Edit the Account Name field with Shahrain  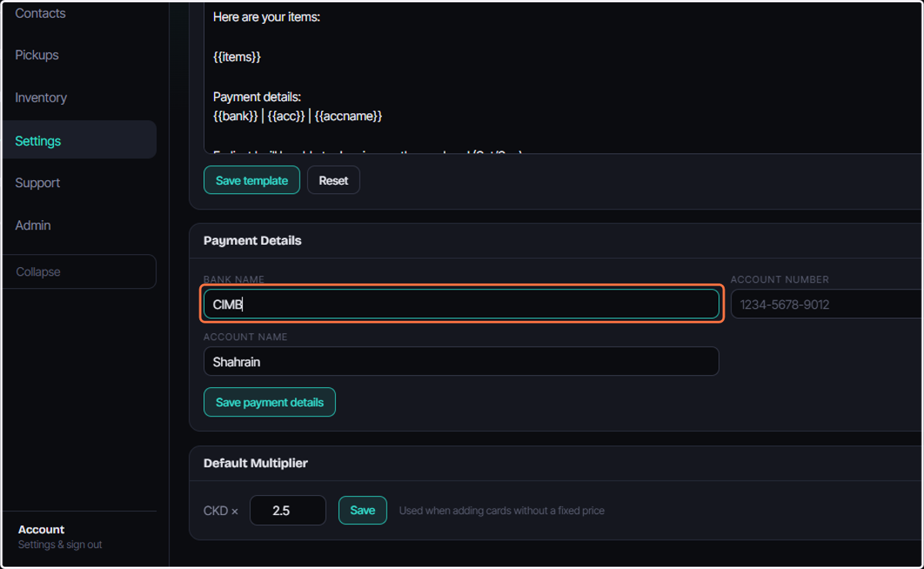pos(461,361)
